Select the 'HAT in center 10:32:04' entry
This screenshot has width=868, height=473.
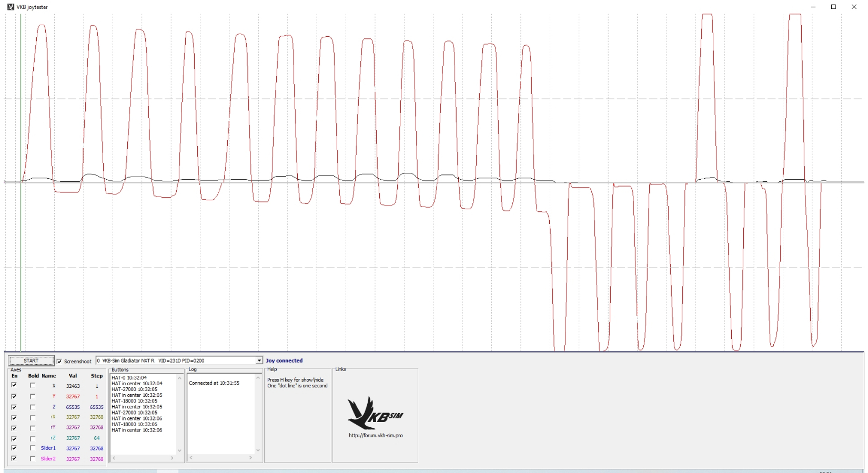(137, 384)
